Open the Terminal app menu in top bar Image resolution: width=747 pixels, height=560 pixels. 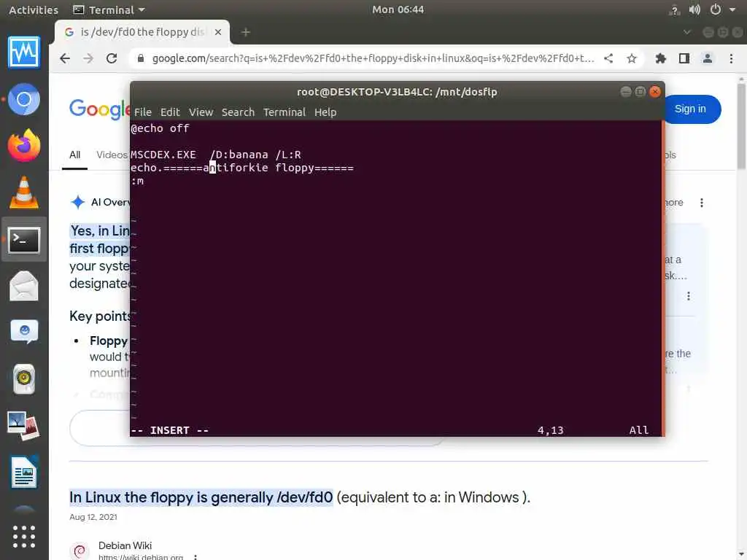[x=109, y=9]
